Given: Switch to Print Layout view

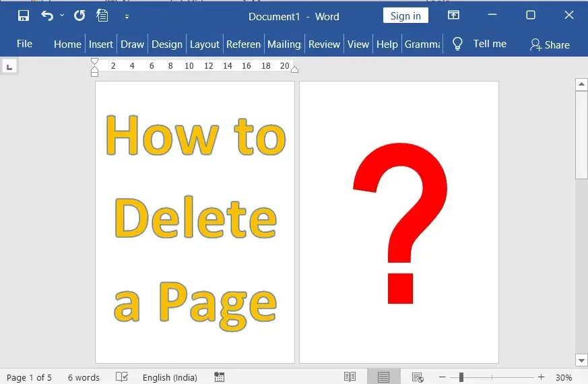Looking at the screenshot, I should [x=383, y=377].
